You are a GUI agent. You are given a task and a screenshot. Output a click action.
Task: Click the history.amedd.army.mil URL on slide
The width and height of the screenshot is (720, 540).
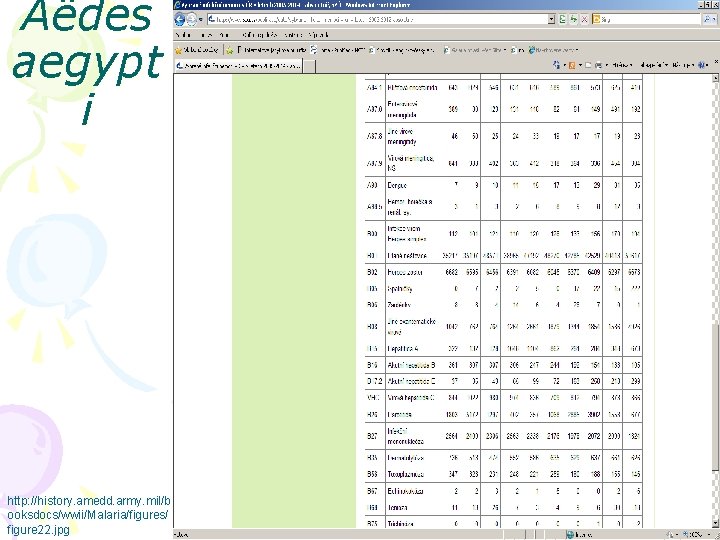click(88, 515)
